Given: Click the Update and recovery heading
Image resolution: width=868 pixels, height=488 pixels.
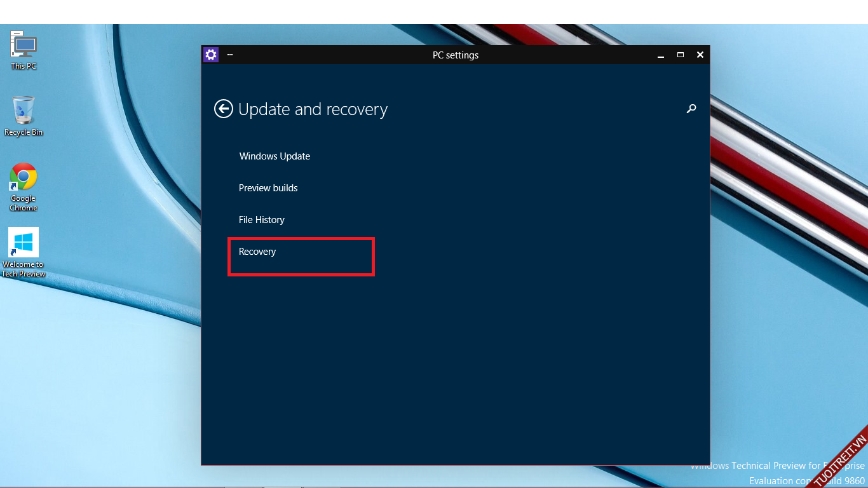Looking at the screenshot, I should [x=313, y=109].
